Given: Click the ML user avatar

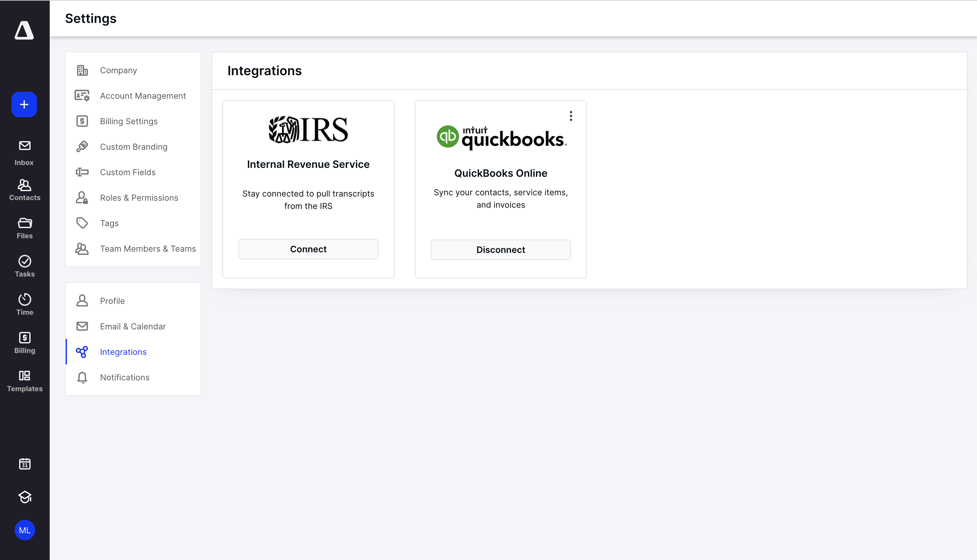Looking at the screenshot, I should pos(25,530).
